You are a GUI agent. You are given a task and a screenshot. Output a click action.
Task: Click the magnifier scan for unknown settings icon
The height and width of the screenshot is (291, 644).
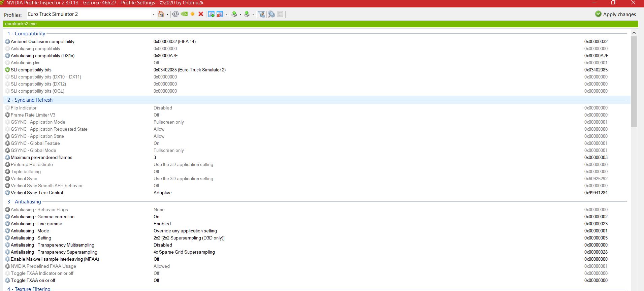coord(271,14)
